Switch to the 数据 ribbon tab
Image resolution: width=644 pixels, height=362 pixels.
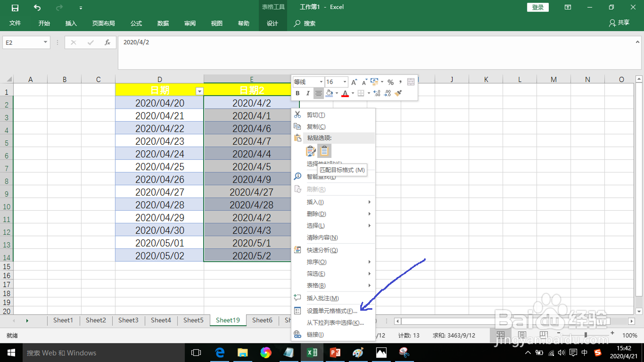point(163,23)
